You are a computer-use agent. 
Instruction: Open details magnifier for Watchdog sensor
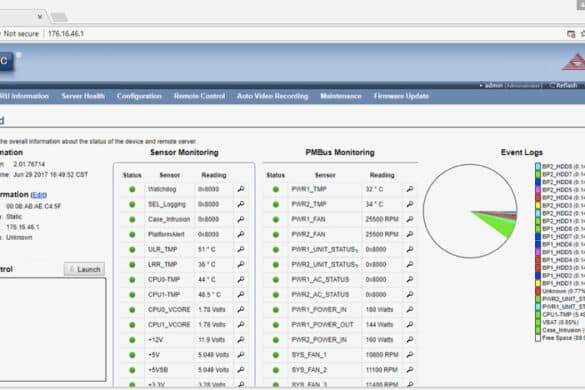tap(241, 189)
